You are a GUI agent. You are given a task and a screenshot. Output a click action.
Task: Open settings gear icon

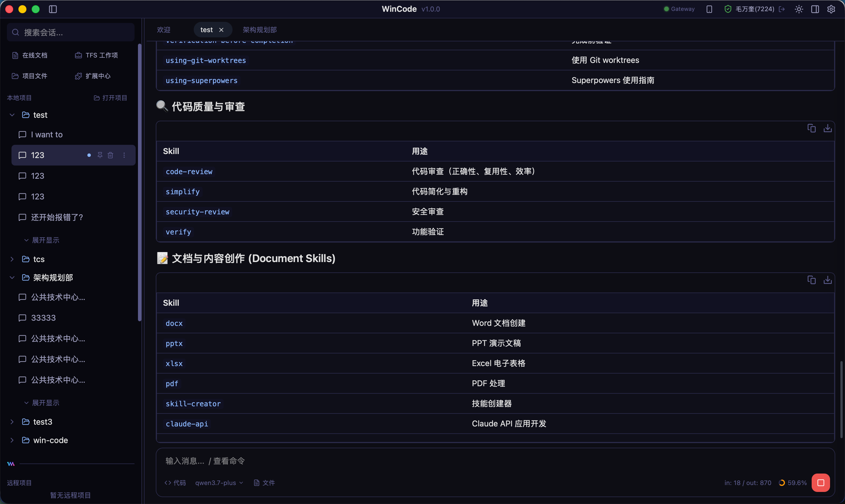831,9
